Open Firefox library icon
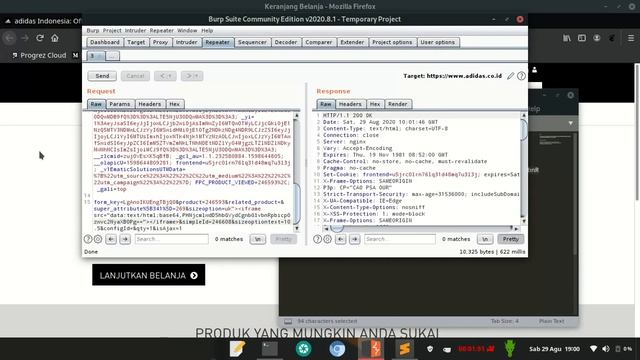The image size is (640, 360). click(x=567, y=38)
